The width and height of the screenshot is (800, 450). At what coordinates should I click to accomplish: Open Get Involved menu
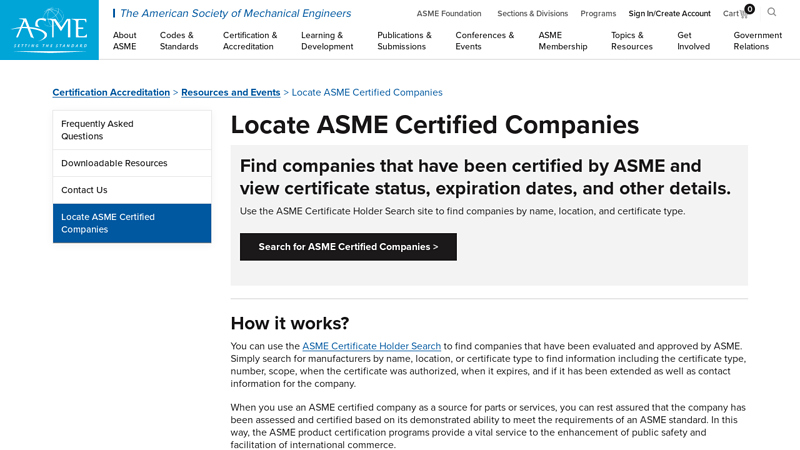pyautogui.click(x=693, y=41)
